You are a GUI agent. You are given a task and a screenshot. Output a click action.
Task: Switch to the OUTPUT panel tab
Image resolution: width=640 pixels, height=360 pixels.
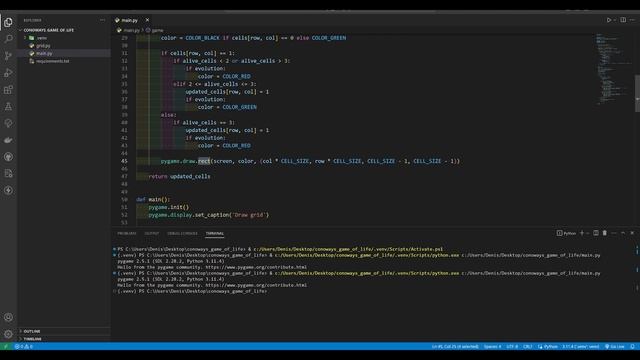pos(151,233)
